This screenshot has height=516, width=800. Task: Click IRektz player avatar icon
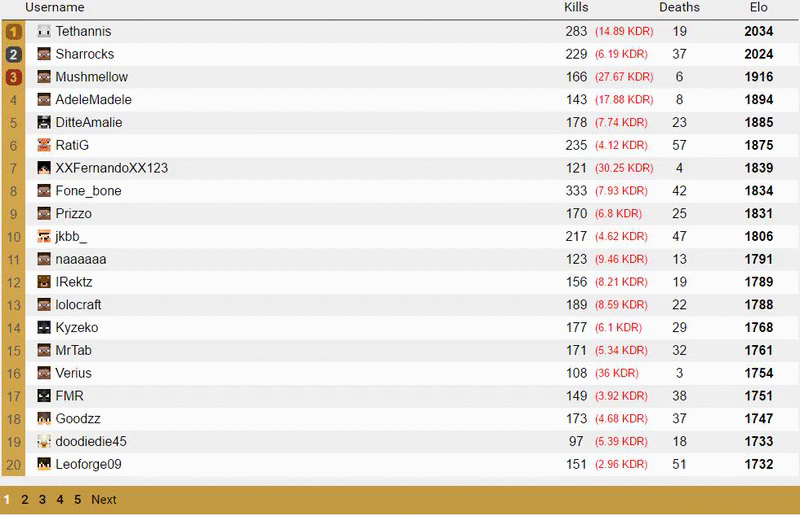point(44,282)
